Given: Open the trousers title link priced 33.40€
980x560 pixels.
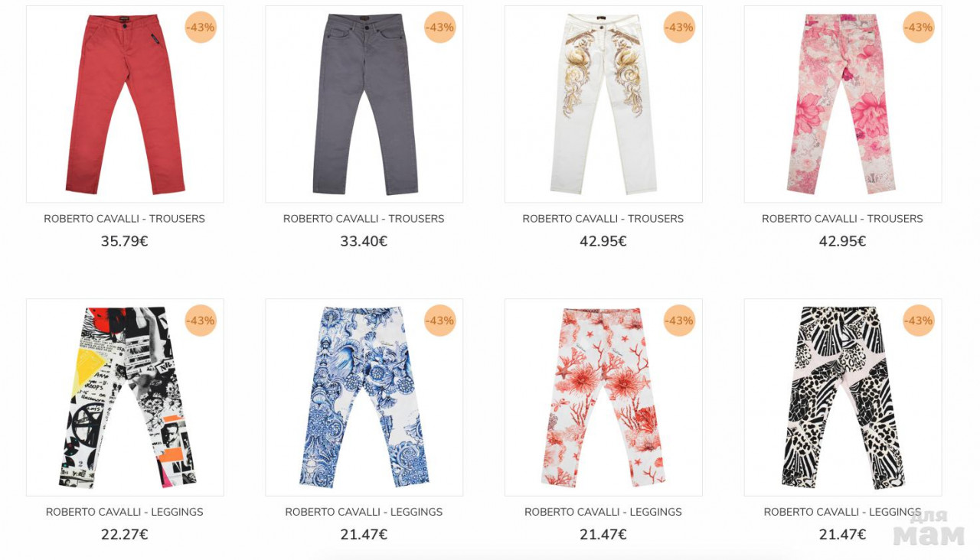Looking at the screenshot, I should pyautogui.click(x=364, y=219).
